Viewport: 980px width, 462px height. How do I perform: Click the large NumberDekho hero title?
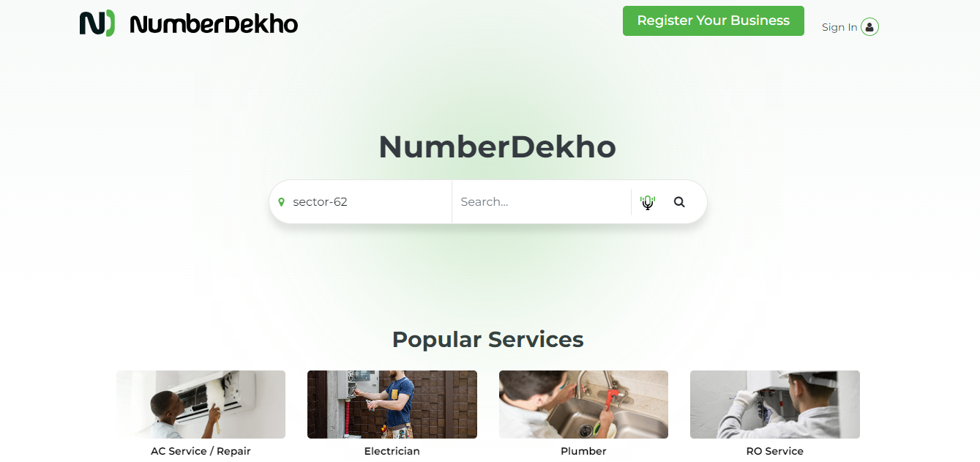point(498,147)
